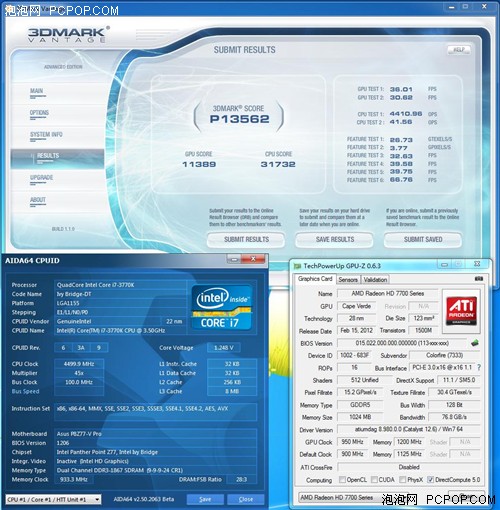Click the BIOS save chip icon in GPU-Z
The width and height of the screenshot is (500, 510).
[x=475, y=343]
